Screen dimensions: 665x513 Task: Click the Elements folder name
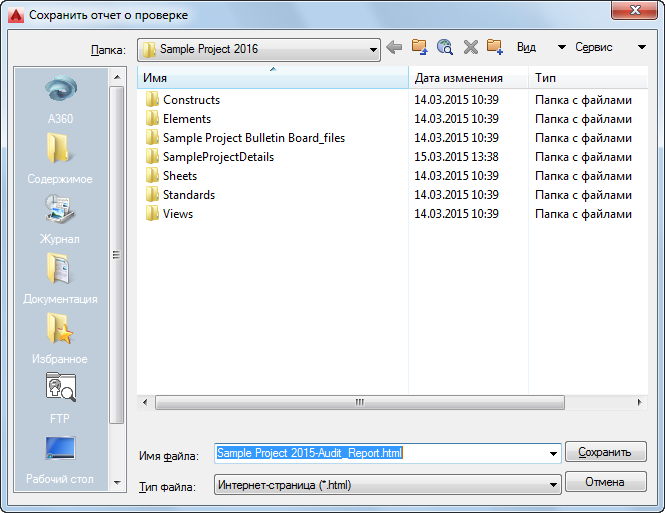[x=187, y=119]
